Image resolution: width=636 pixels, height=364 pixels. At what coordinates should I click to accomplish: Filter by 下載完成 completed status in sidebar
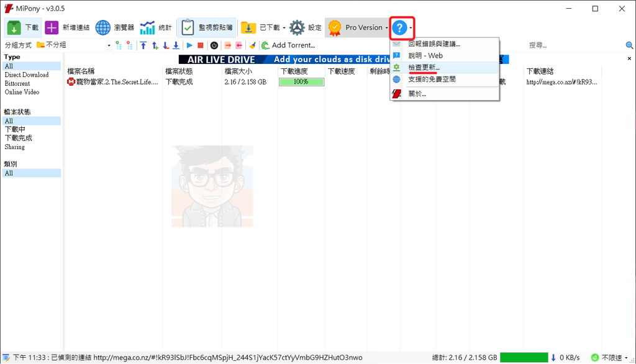point(18,138)
